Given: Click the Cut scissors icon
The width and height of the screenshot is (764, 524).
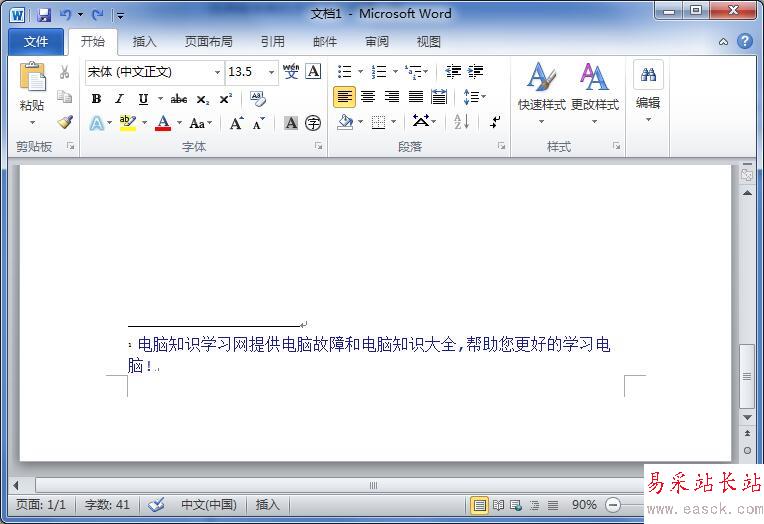Looking at the screenshot, I should tap(64, 73).
